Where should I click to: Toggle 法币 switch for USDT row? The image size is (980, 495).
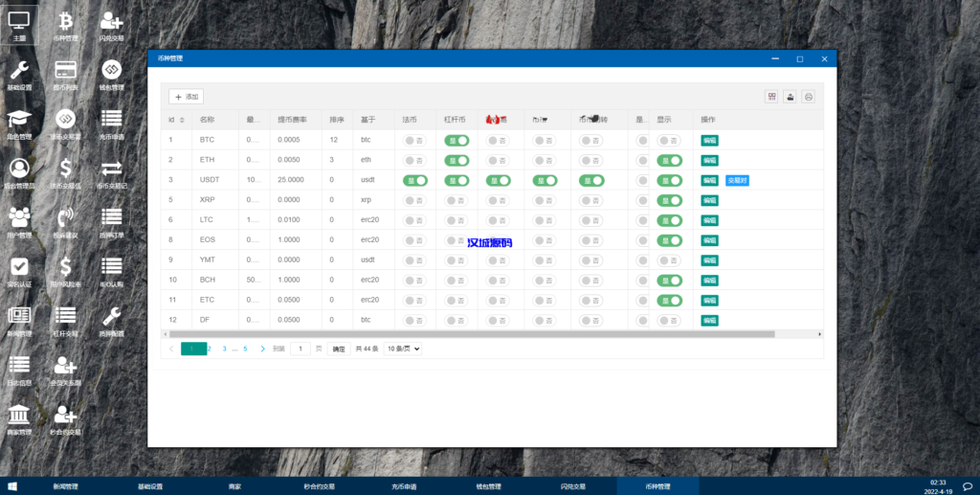point(414,180)
